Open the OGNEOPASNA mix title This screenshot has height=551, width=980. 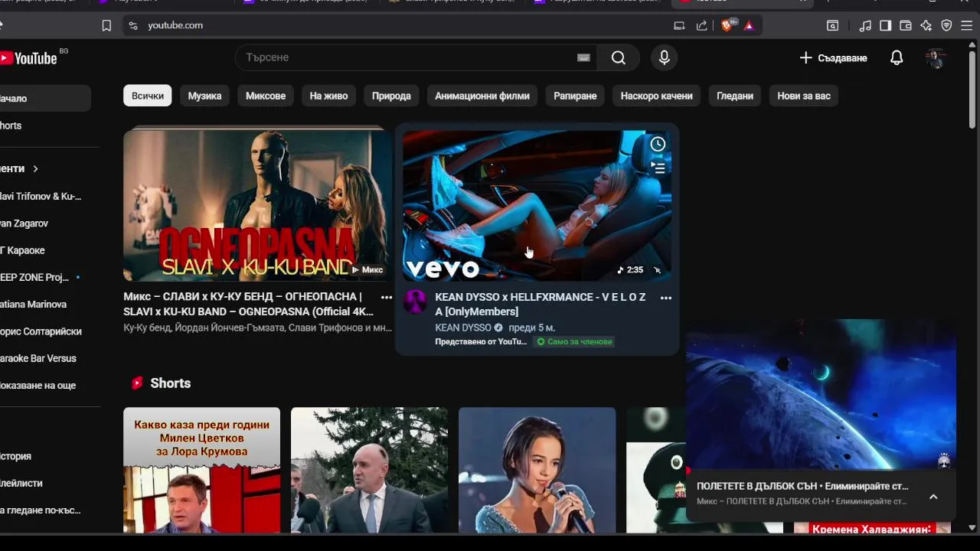coord(249,304)
